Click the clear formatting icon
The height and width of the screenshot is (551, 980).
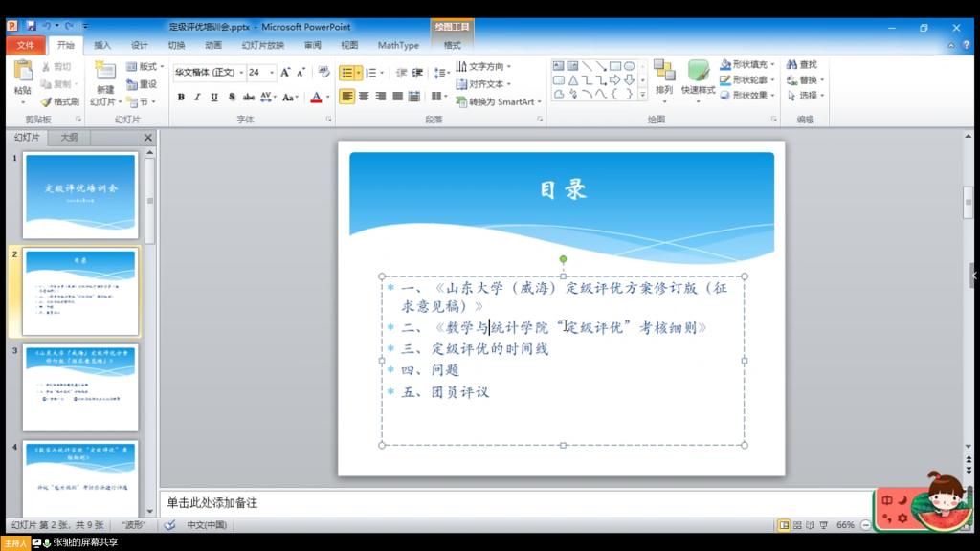click(x=323, y=72)
